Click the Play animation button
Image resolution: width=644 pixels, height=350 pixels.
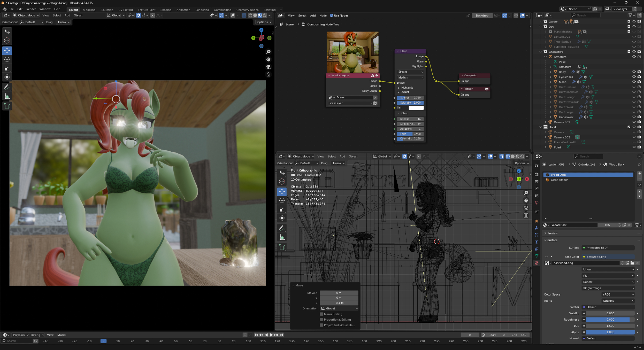(x=271, y=335)
